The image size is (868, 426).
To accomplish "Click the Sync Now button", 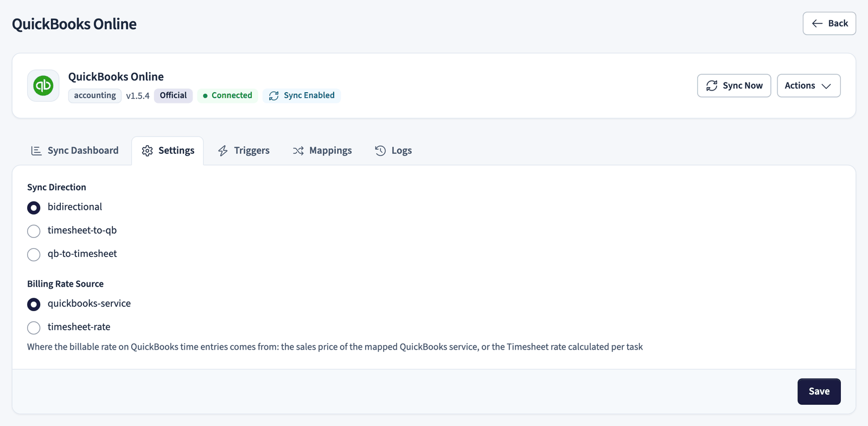I will pyautogui.click(x=734, y=86).
